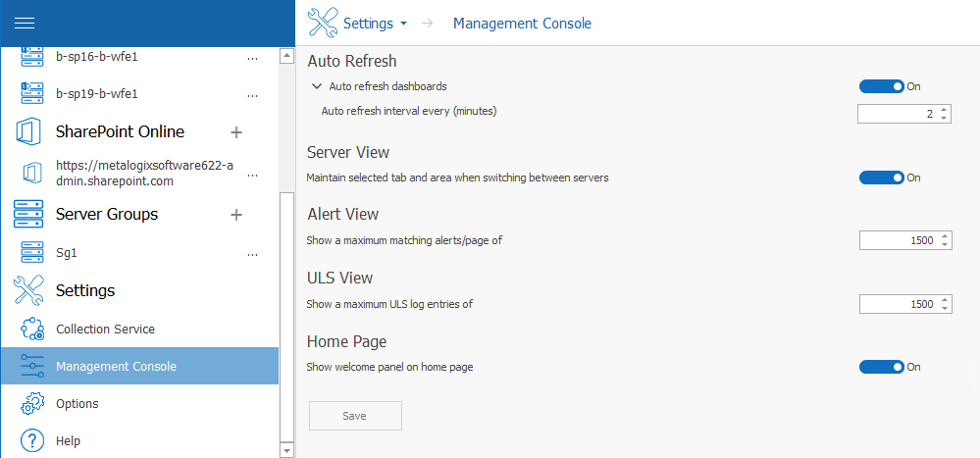Add a new Server Group
This screenshot has width=980, height=458.
click(x=236, y=215)
